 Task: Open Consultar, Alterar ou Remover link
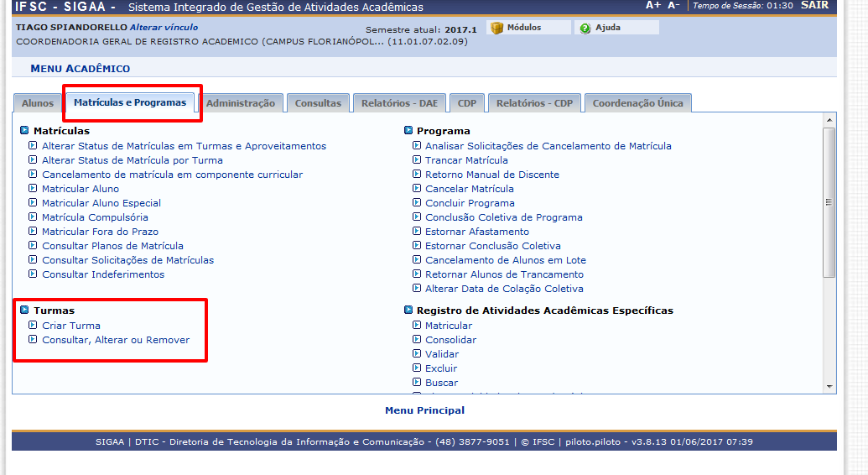coord(116,340)
